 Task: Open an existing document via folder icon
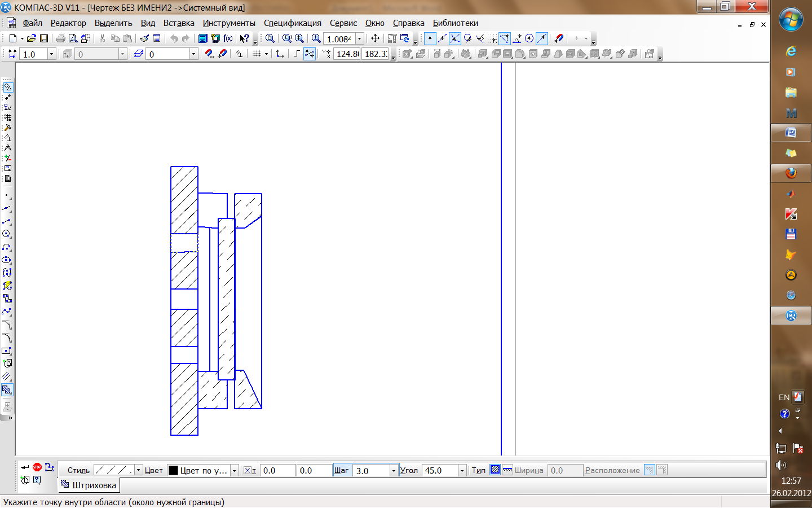tap(32, 38)
